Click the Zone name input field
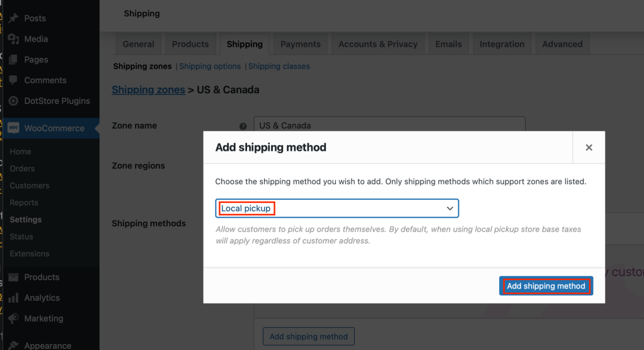The width and height of the screenshot is (644, 350). 389,124
